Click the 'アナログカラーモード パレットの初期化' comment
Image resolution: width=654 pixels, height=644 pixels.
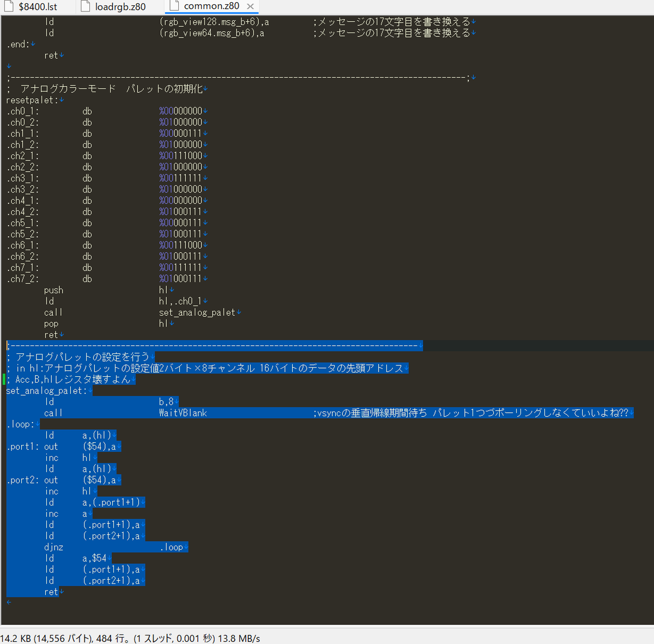pos(105,89)
